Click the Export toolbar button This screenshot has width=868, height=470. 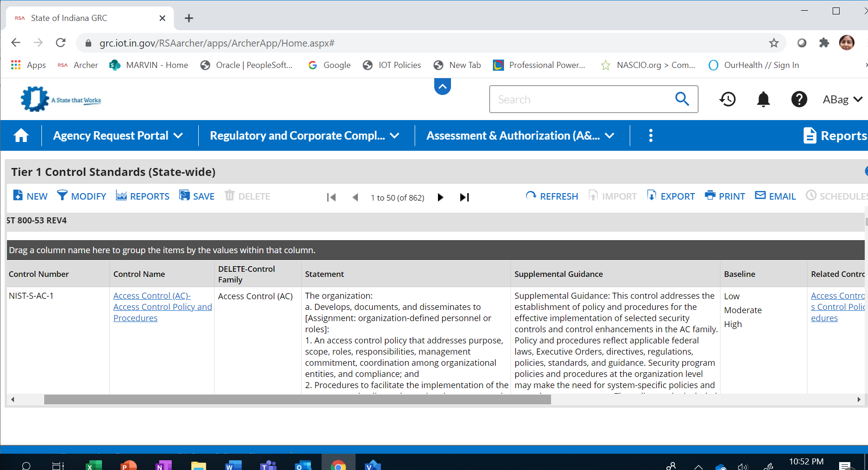[671, 196]
